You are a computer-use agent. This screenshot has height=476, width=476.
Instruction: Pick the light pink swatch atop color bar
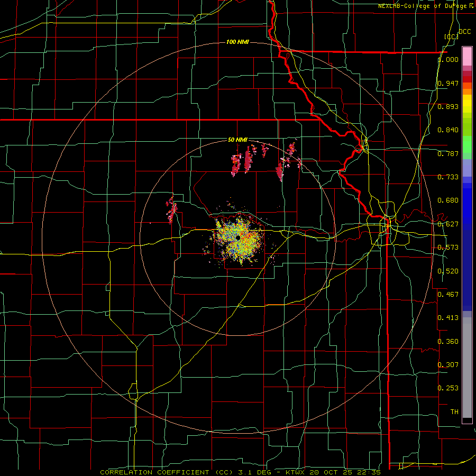coord(467,56)
